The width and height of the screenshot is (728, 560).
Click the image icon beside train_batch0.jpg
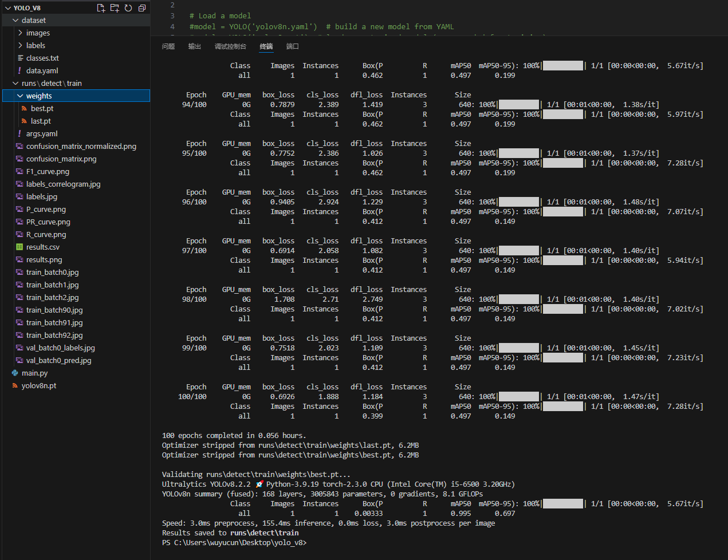point(20,272)
